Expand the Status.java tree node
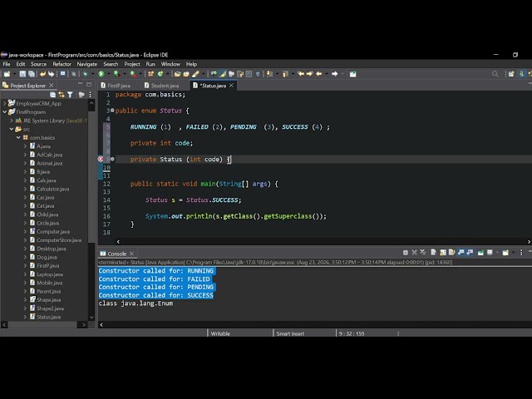This screenshot has height=399, width=532. 25,317
